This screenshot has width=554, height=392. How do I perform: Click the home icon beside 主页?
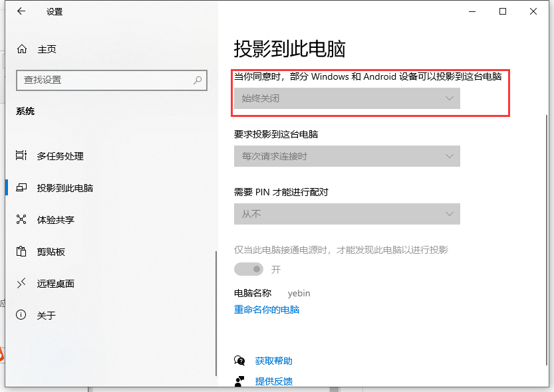(22, 49)
